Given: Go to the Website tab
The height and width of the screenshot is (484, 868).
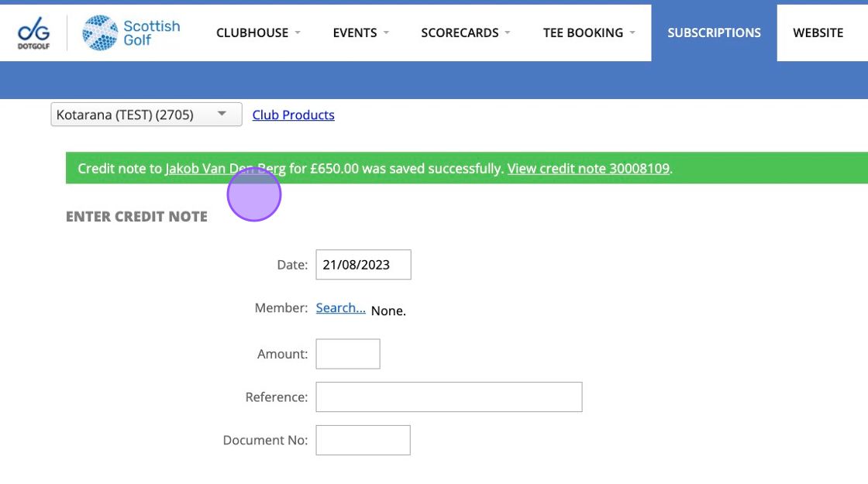Looking at the screenshot, I should pos(818,33).
